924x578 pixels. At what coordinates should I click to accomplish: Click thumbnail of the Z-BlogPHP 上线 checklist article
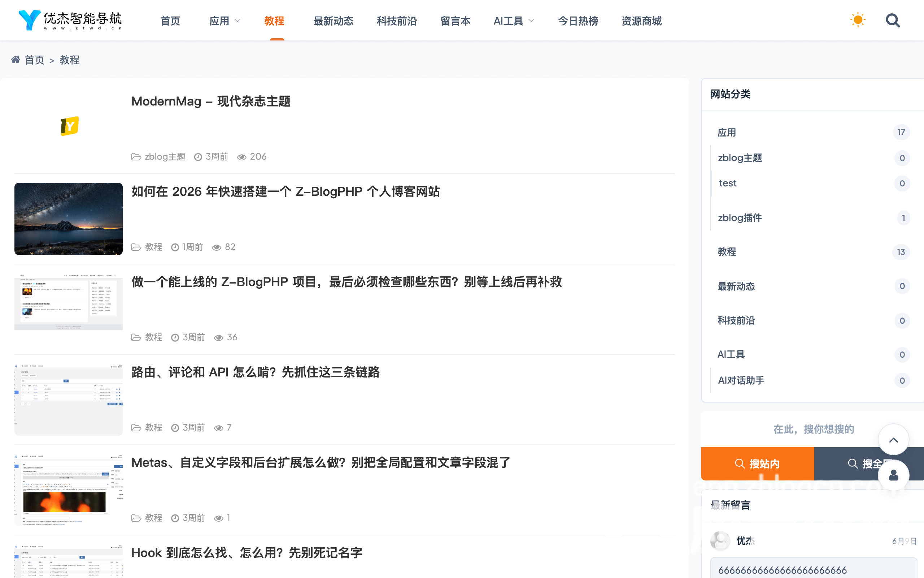[x=68, y=302]
